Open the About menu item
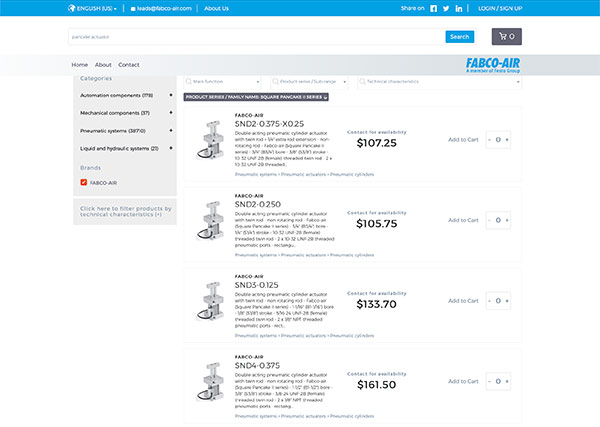This screenshot has height=427, width=600. [x=103, y=65]
